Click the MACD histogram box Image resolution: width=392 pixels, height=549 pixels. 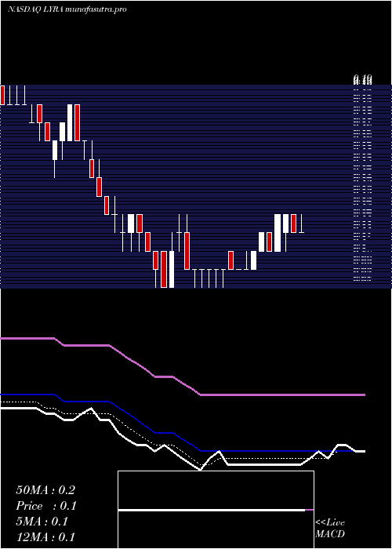(216, 510)
